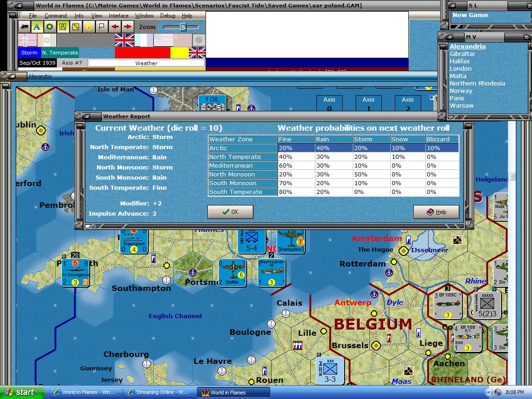Click the French flag in the powers bar

144,40
